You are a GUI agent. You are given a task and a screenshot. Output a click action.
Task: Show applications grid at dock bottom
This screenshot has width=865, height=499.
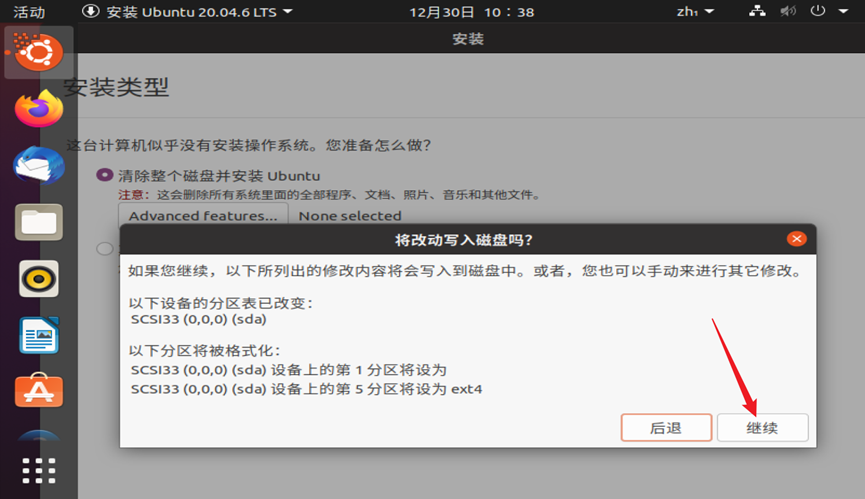pos(39,470)
